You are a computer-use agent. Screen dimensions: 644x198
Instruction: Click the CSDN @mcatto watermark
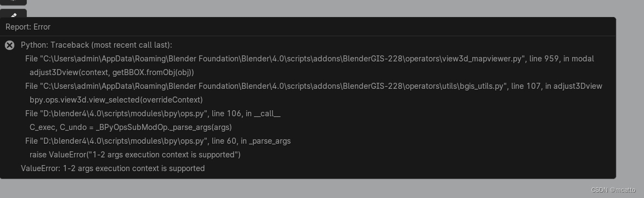click(x=613, y=190)
